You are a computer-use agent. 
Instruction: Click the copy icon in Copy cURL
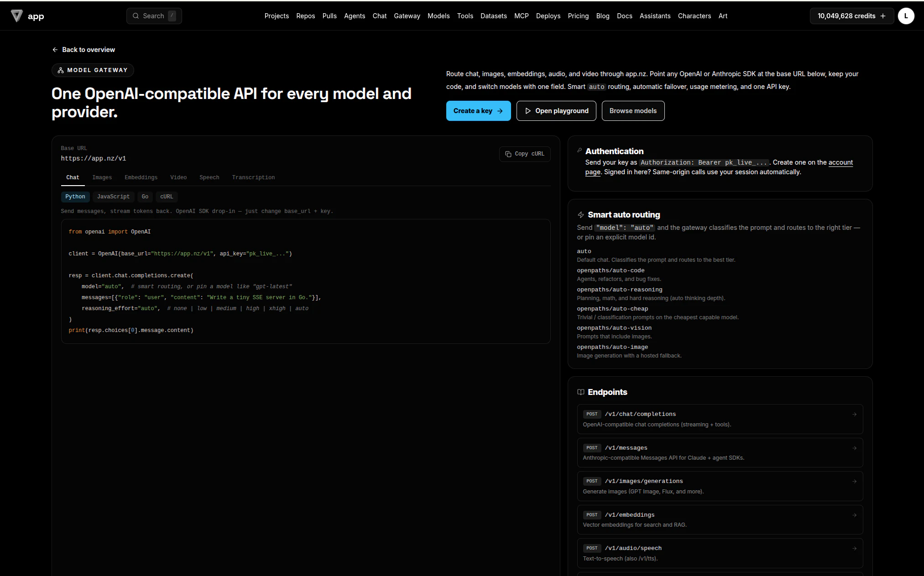(x=508, y=154)
